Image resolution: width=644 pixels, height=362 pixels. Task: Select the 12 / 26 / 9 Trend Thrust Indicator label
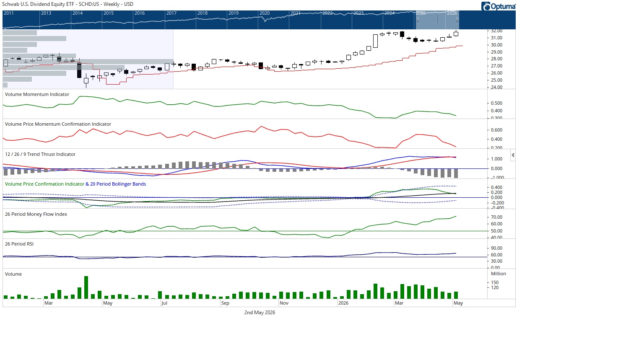click(x=40, y=154)
